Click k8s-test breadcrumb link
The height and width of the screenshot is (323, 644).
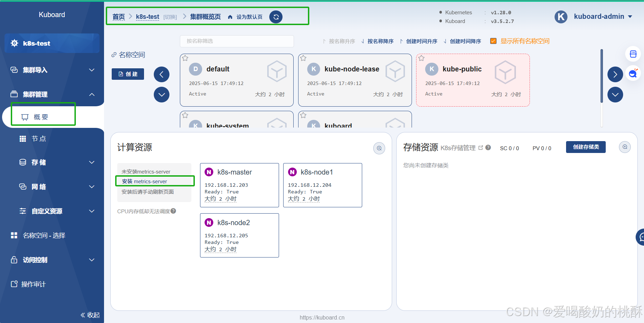(x=148, y=17)
